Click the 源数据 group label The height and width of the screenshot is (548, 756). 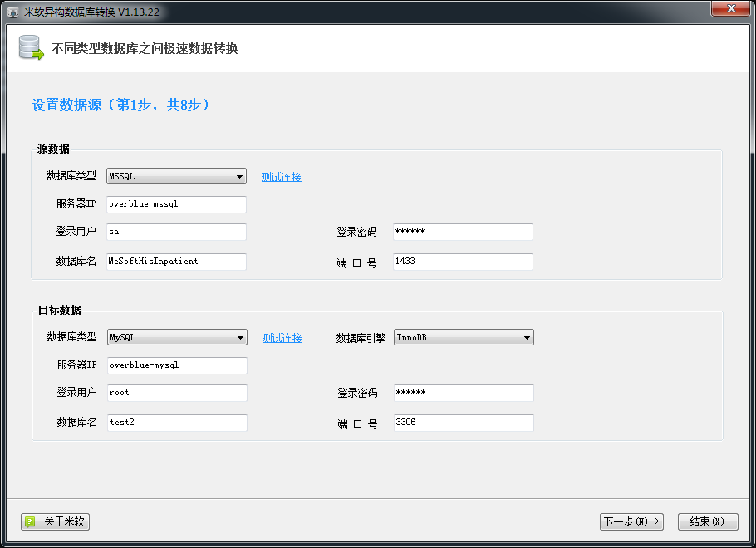53,149
